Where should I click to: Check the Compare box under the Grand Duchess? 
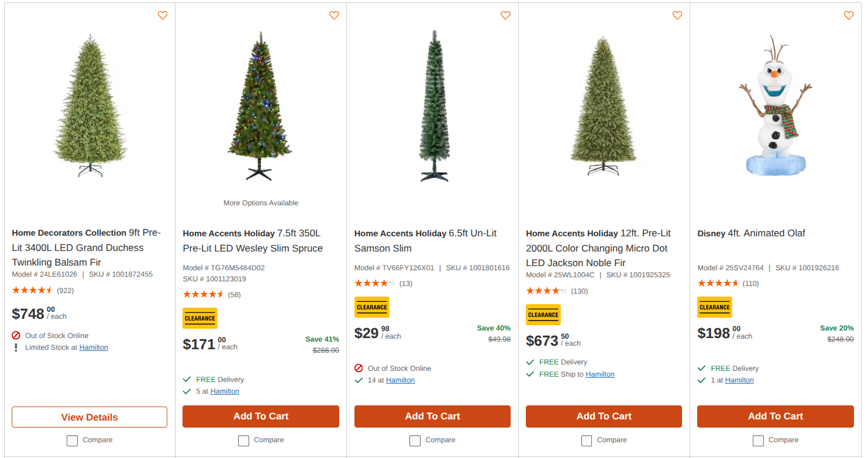(x=72, y=440)
